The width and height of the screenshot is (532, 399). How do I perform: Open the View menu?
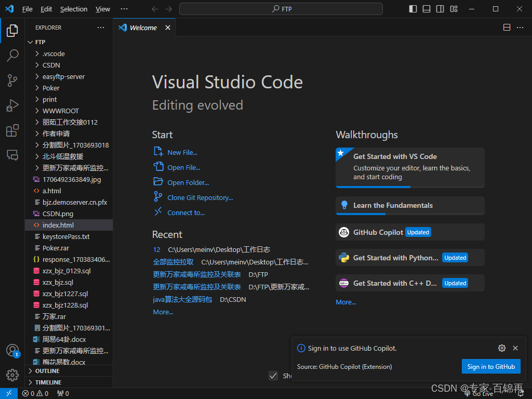tap(103, 9)
